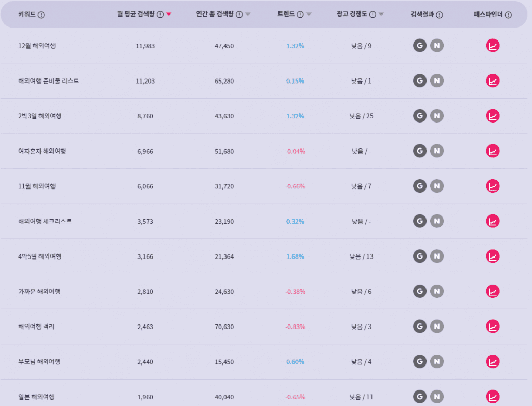Screen dimensions: 532x406
Task: Open Naver results for 4박5일 해외여행
Action: point(437,256)
